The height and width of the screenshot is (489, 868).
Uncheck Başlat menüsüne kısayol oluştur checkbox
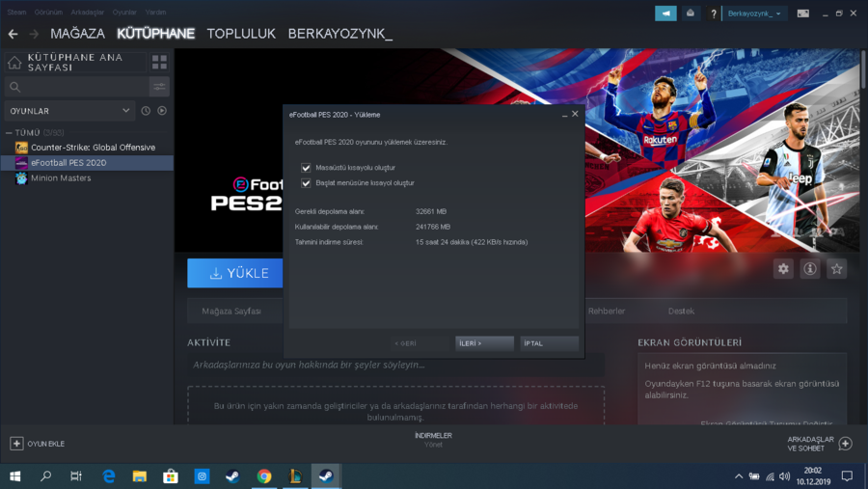point(306,182)
